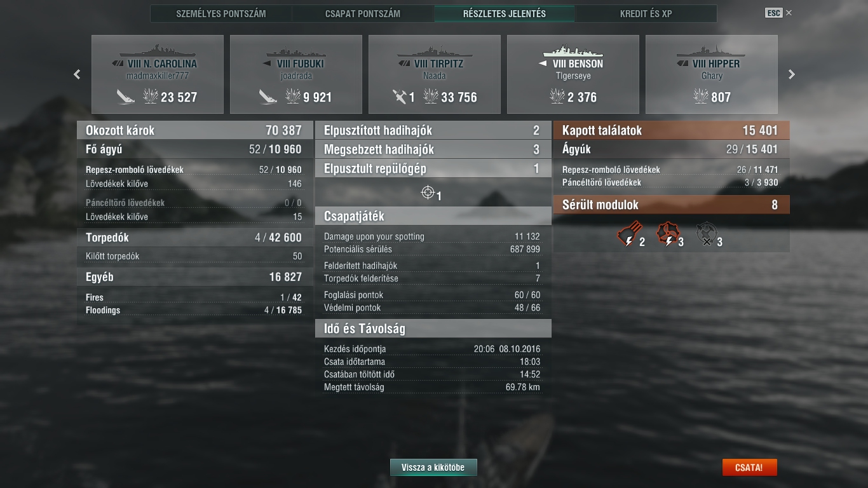The width and height of the screenshot is (868, 488).
Task: Click the destroyed module icon with cross
Action: tap(705, 234)
